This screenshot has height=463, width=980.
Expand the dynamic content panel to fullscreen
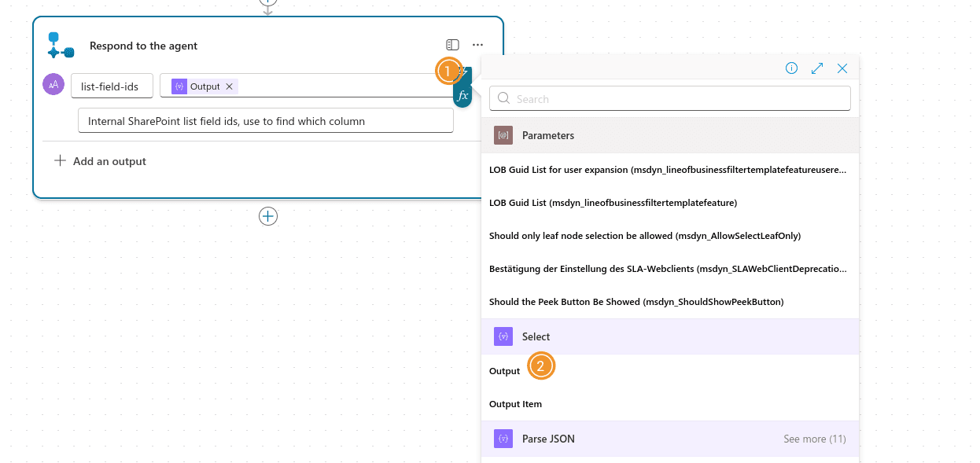tap(817, 68)
